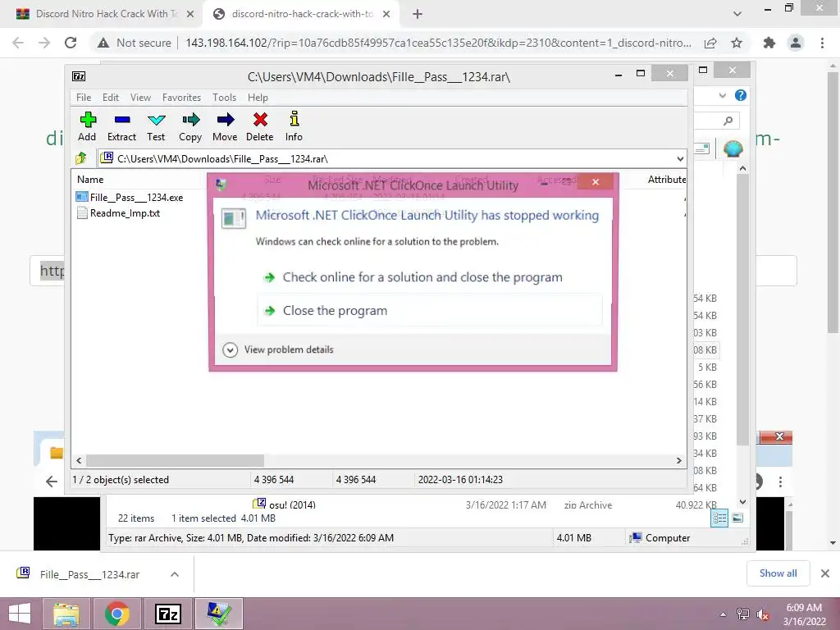Expand View problem details
Viewport: 840px width, 630px height.
pos(278,349)
